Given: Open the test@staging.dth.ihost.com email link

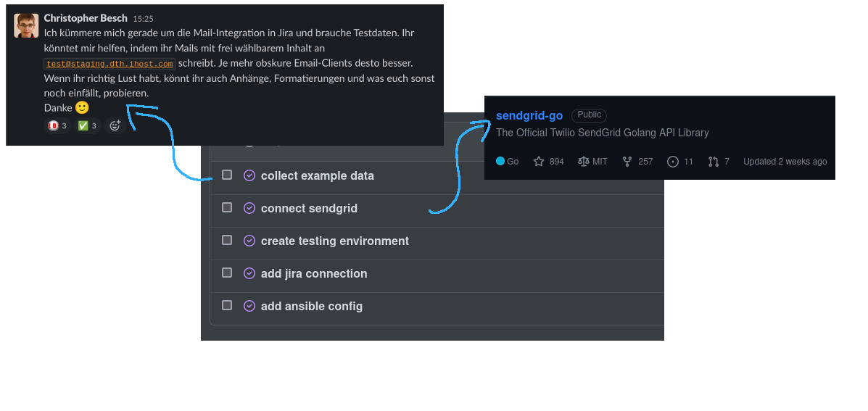Looking at the screenshot, I should point(109,64).
